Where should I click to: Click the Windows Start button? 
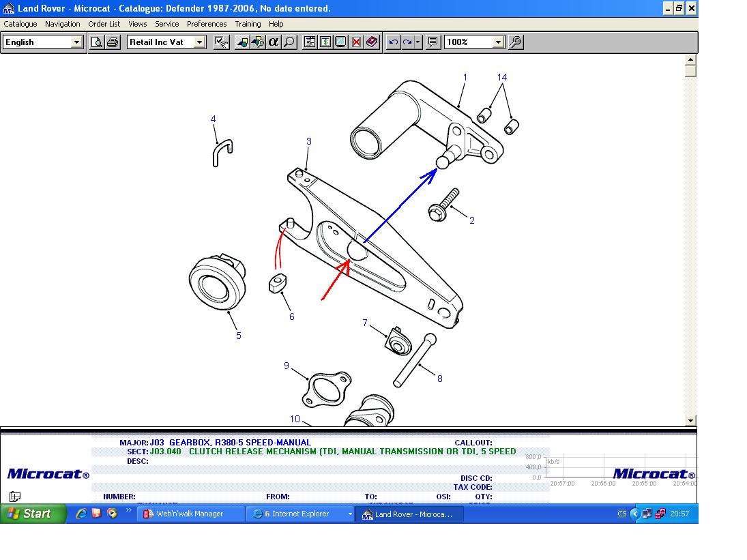click(x=33, y=514)
